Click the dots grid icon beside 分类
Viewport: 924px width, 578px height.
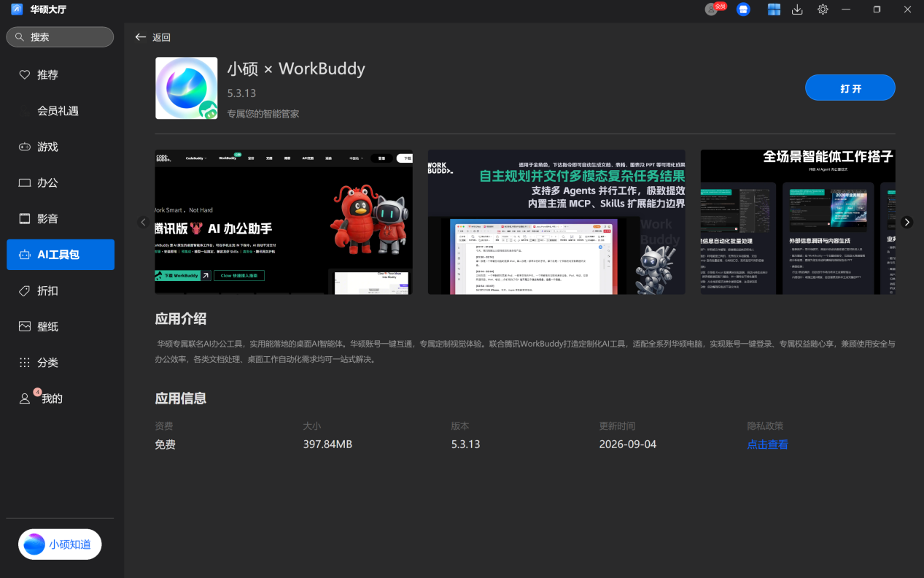pos(24,363)
